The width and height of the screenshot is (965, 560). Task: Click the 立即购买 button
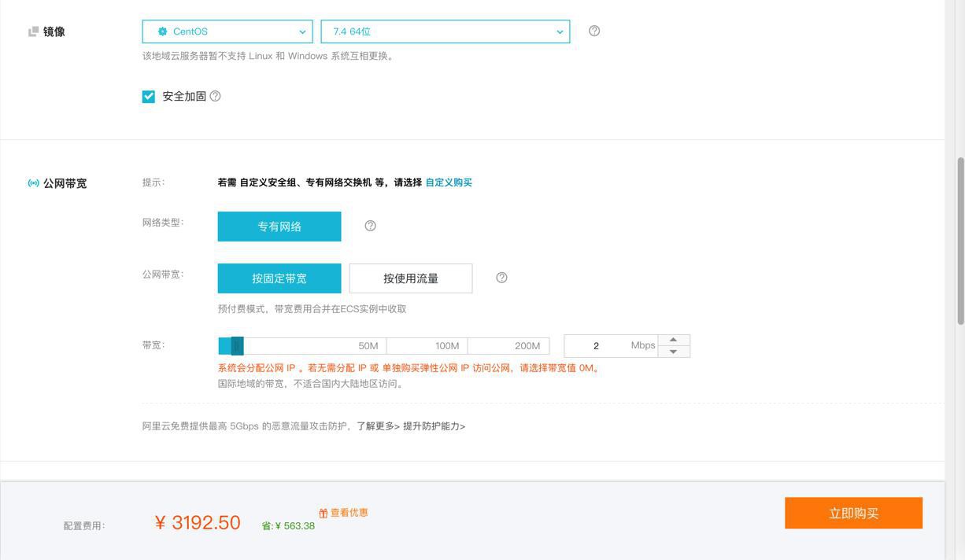pyautogui.click(x=853, y=513)
